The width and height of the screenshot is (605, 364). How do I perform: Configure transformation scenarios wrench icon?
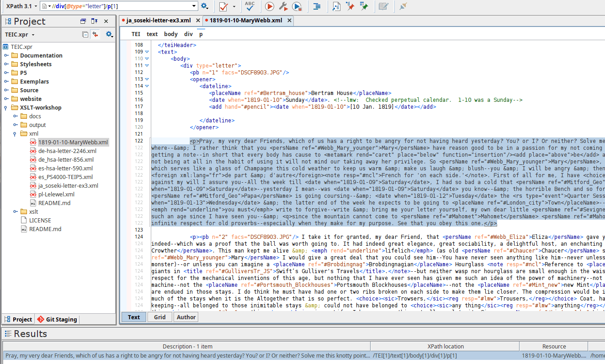point(283,6)
